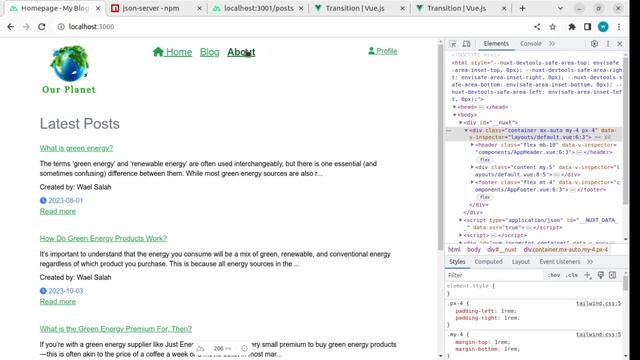
Task: Click Read more under 2023-10-03 post
Action: [x=58, y=302]
